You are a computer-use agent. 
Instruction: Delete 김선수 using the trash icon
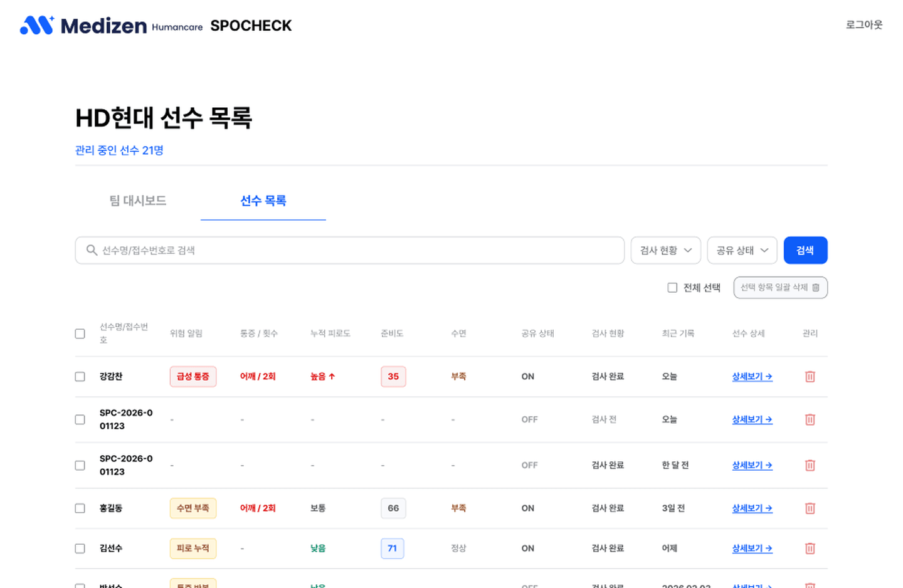click(x=810, y=549)
